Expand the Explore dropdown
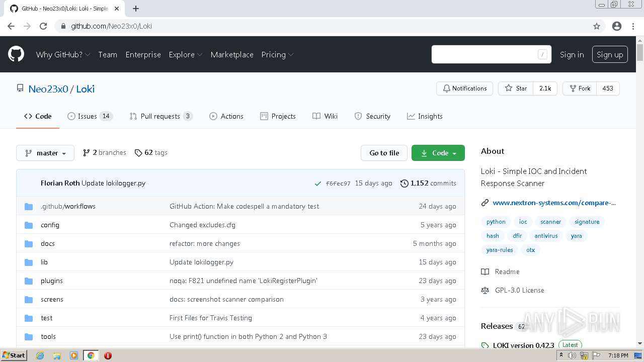This screenshot has height=362, width=644. click(186, 54)
